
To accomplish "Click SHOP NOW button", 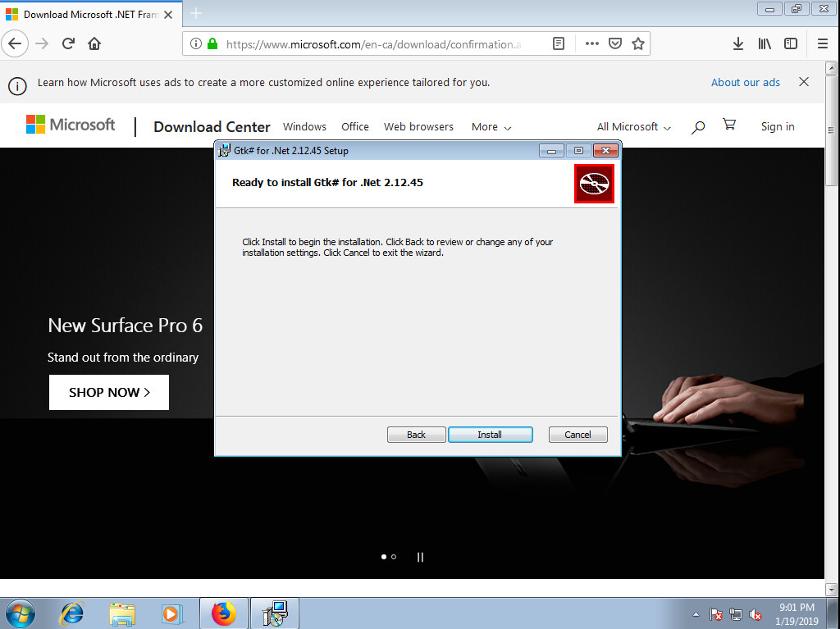I will [x=109, y=392].
